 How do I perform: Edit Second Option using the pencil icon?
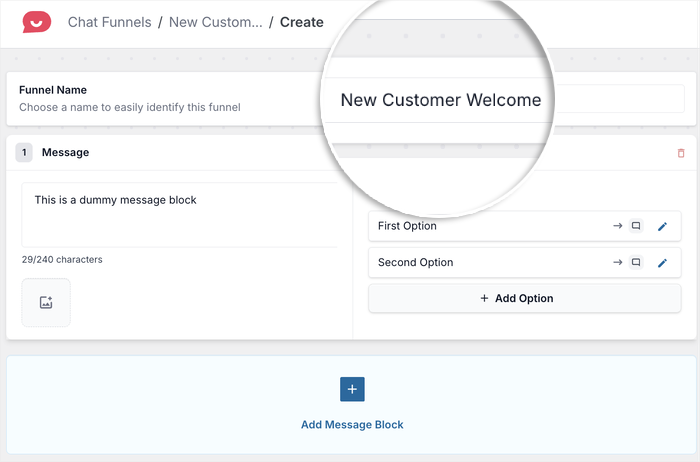coord(662,263)
